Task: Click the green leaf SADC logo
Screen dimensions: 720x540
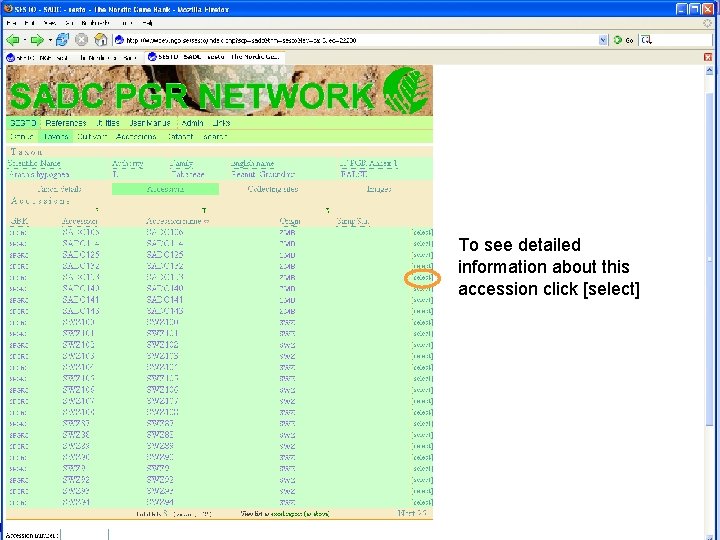Action: [406, 90]
